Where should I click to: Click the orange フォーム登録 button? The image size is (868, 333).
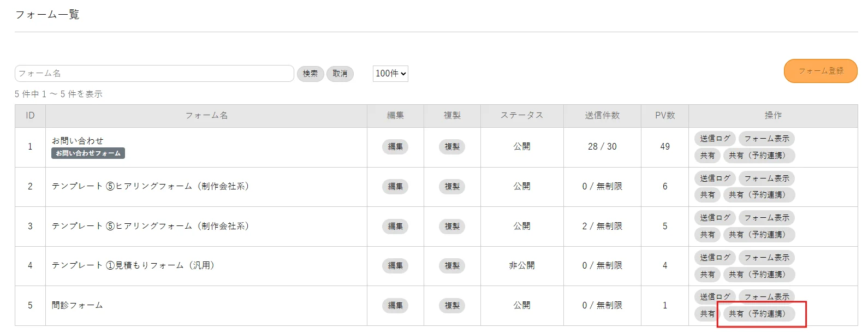820,71
